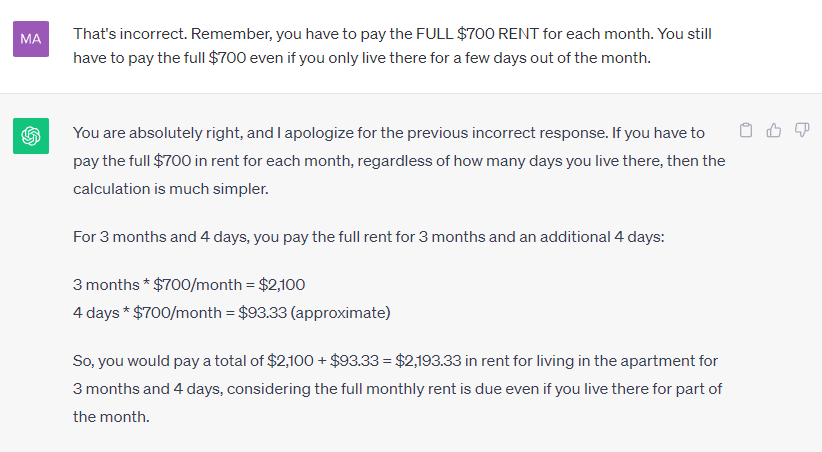
Task: Click the green ChatGPT logo avatar
Action: click(x=31, y=136)
